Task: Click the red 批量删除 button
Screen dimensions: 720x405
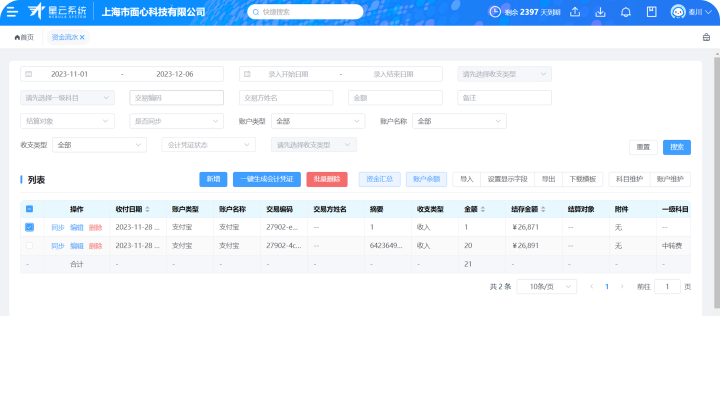Action: tap(326, 179)
